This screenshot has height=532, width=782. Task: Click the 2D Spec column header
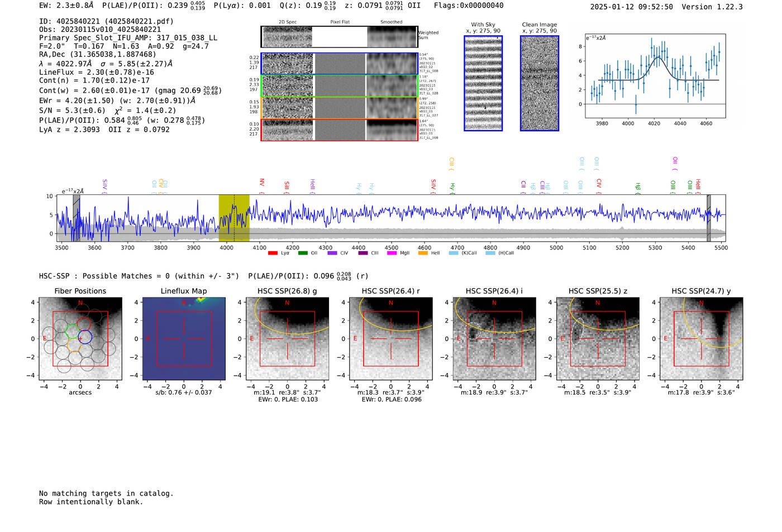(288, 22)
